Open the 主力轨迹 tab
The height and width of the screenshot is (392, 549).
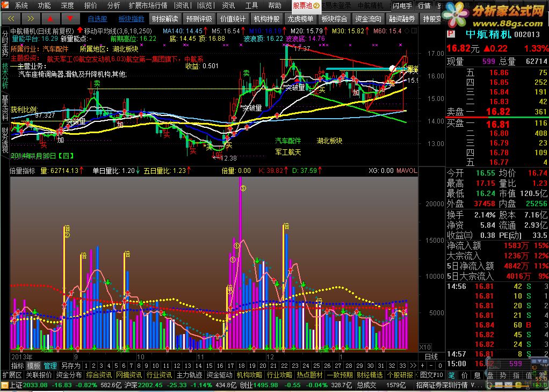point(190,375)
